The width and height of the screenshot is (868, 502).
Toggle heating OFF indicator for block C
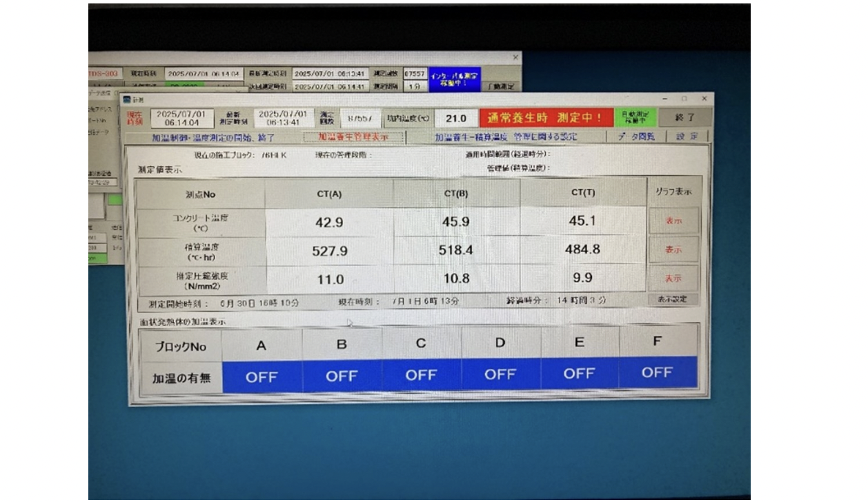[421, 375]
